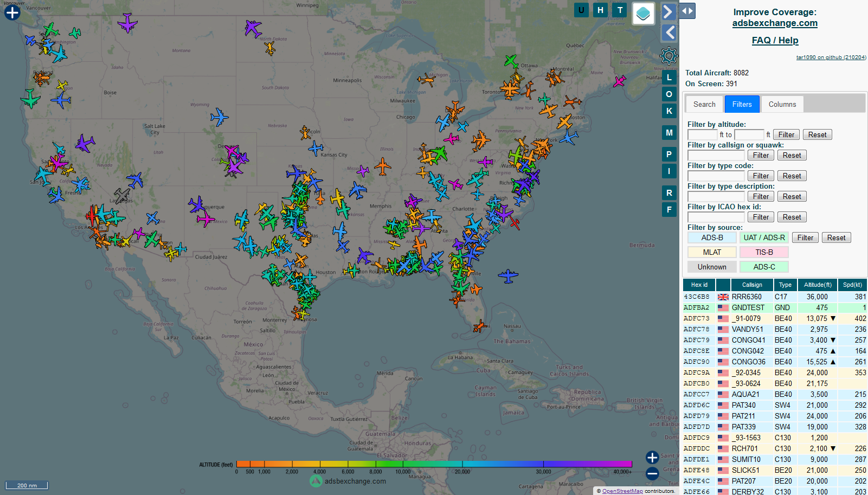Apply the ICAO hex id Filter
The height and width of the screenshot is (495, 868).
pyautogui.click(x=761, y=217)
